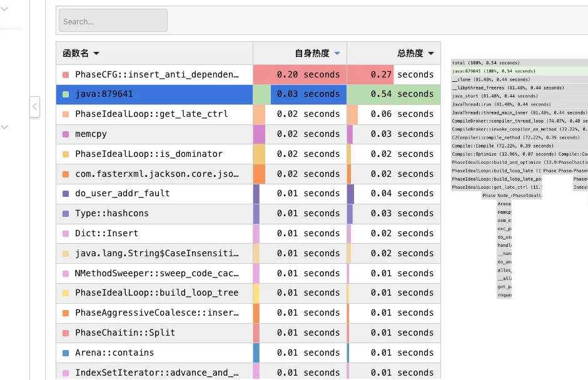
Task: Sort by 自身热度 column dropdown arrow
Action: pyautogui.click(x=337, y=53)
